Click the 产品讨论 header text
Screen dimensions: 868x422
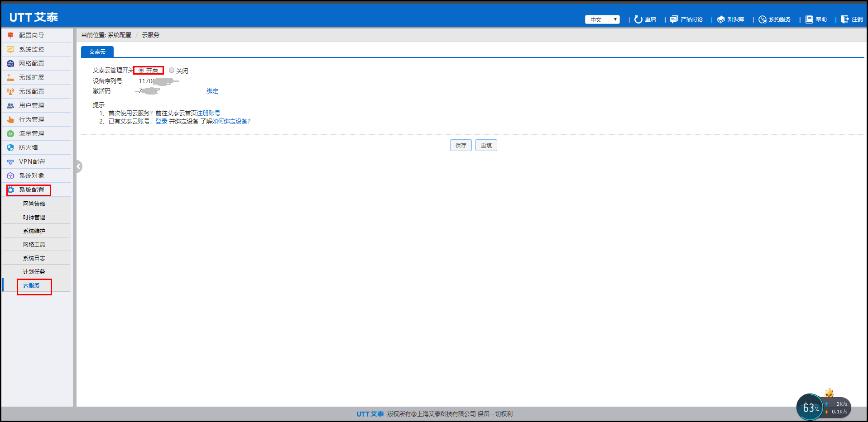[692, 19]
